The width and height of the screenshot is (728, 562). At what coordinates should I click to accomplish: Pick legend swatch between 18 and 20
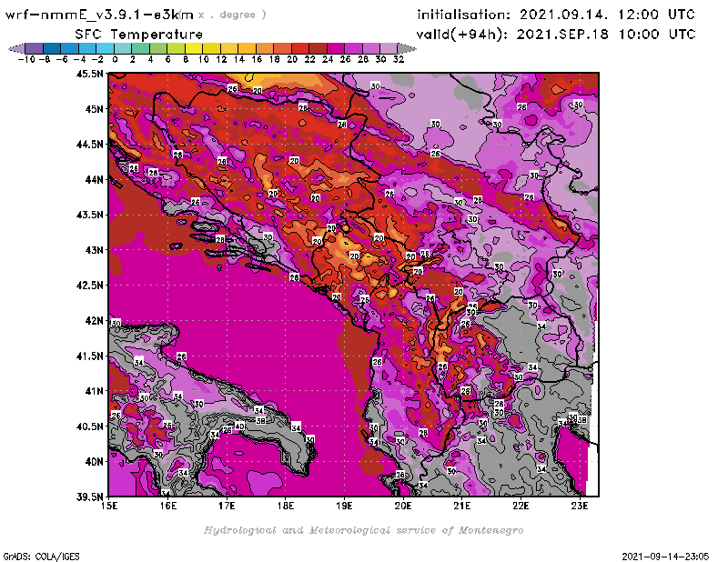282,48
